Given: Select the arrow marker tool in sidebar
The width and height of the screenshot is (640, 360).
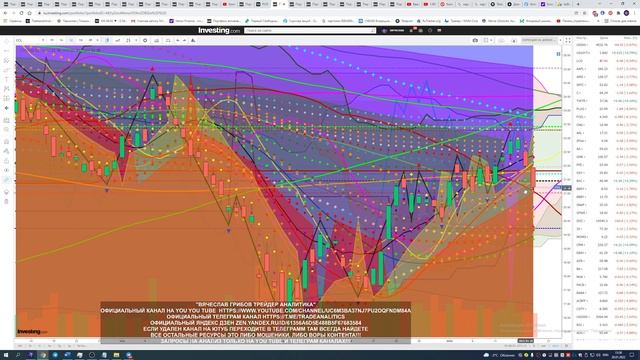Looking at the screenshot, I should pyautogui.click(x=6, y=108).
